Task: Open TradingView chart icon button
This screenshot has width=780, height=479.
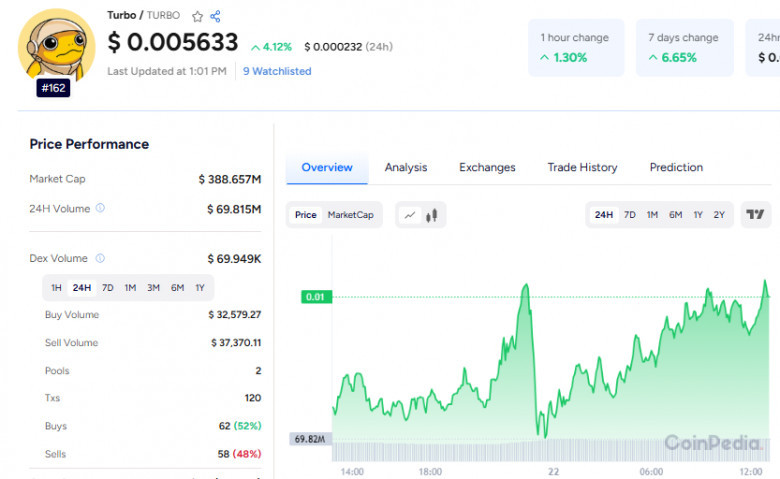Action: pos(755,214)
